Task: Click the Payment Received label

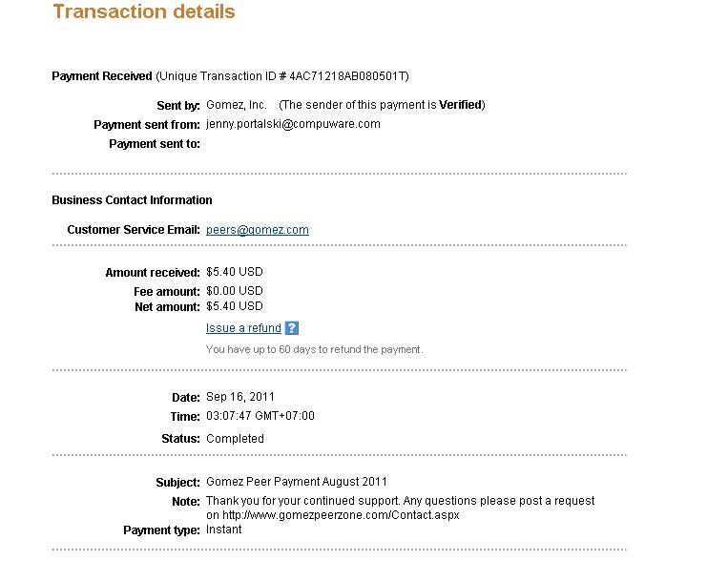Action: coord(101,76)
